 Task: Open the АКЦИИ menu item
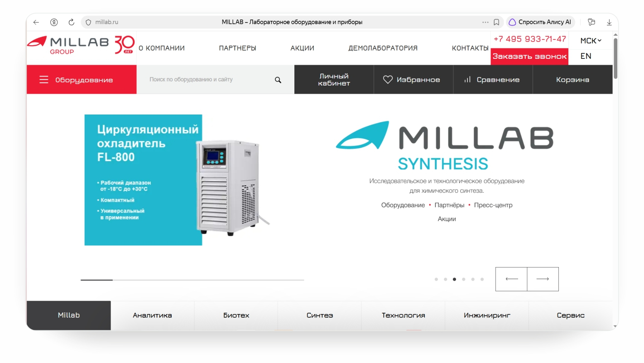coord(302,48)
